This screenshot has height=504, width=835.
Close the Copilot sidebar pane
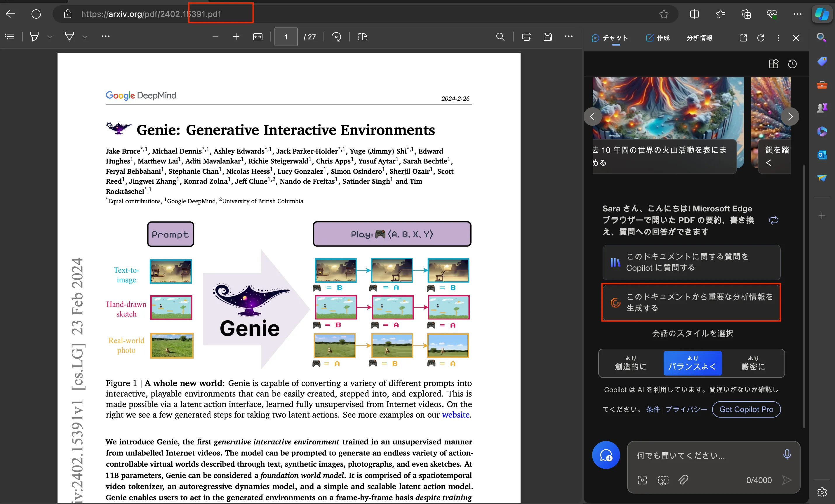[796, 38]
